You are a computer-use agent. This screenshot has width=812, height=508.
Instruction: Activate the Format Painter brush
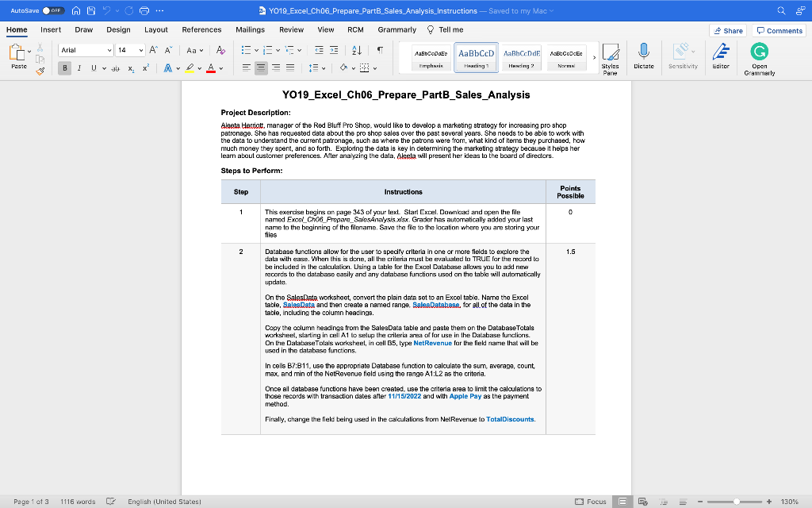click(x=40, y=71)
